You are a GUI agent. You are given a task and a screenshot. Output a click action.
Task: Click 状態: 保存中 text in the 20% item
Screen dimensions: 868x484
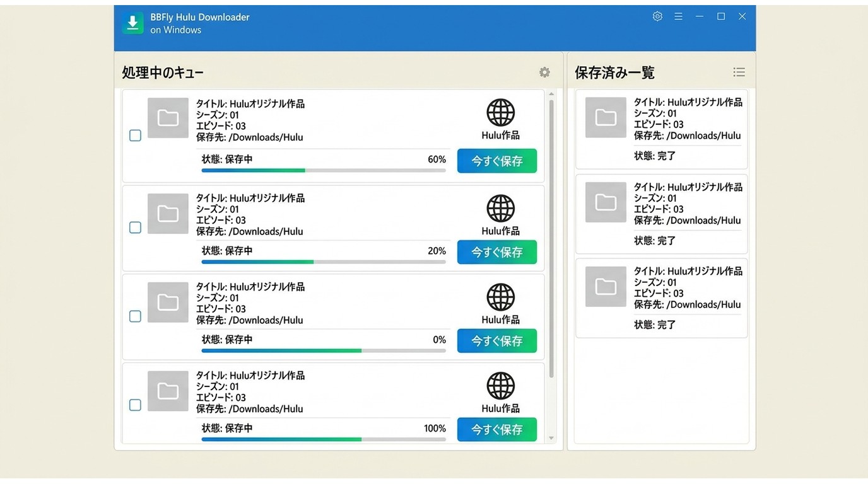coord(227,251)
